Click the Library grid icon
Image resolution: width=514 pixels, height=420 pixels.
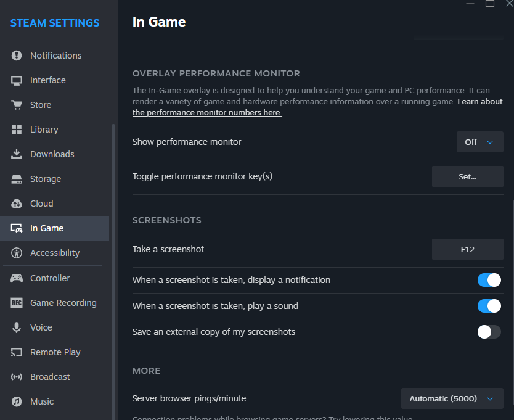[x=17, y=130]
